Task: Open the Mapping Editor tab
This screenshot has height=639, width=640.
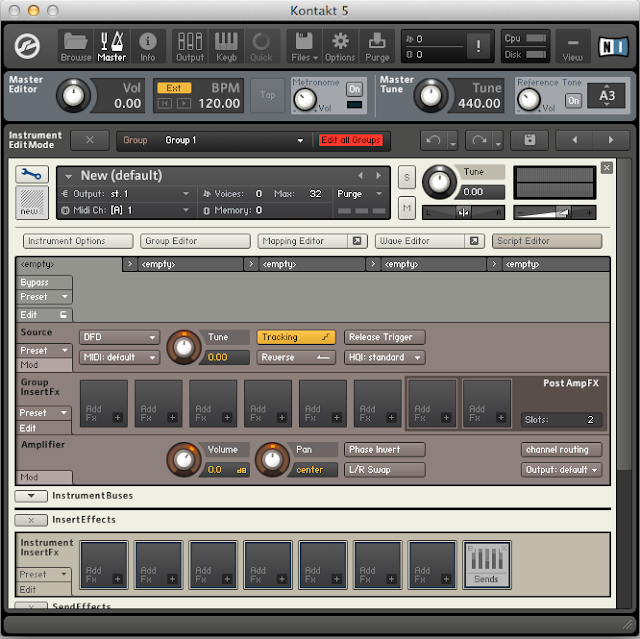Action: [x=302, y=241]
